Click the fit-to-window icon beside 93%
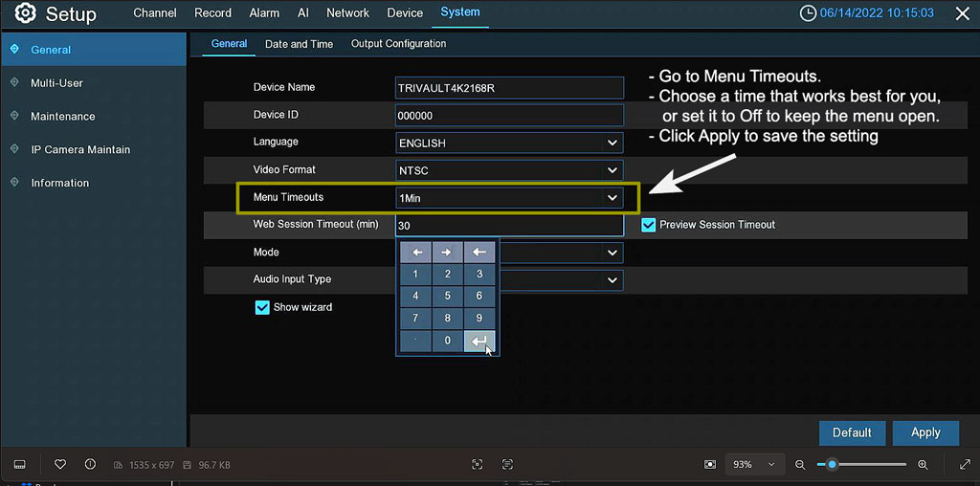Screen dimensions: 980x486 click(x=709, y=465)
